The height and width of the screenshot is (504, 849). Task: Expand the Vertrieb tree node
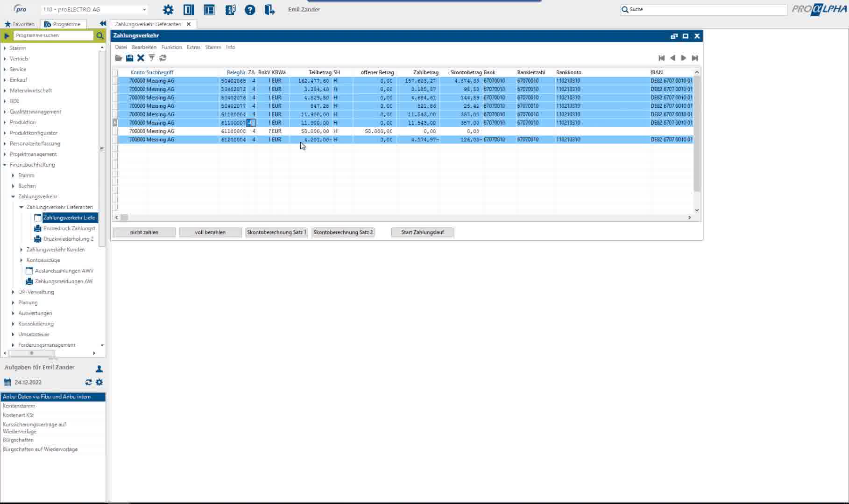coord(5,59)
